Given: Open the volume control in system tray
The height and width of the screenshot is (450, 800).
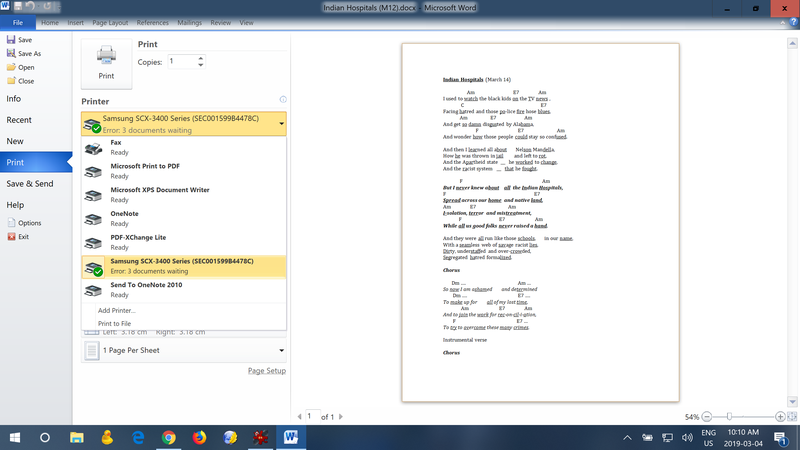Looking at the screenshot, I should 687,438.
